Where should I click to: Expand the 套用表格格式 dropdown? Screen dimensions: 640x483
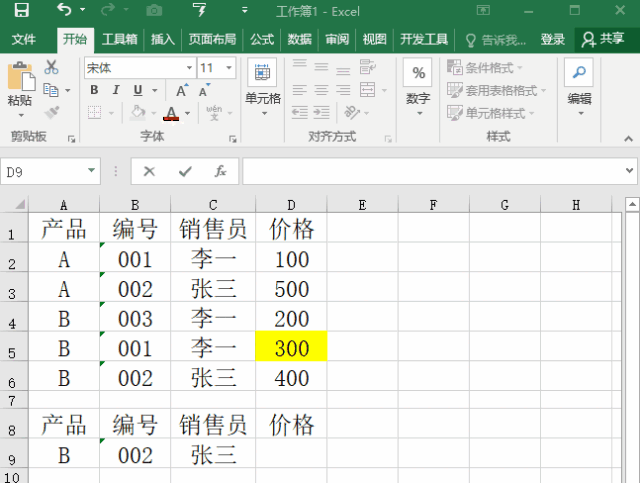click(543, 90)
